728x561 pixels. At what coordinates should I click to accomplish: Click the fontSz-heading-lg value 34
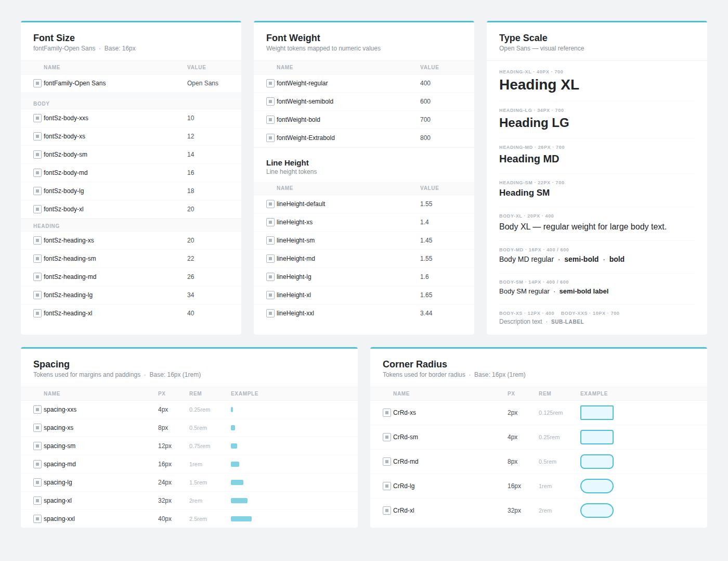(x=191, y=295)
